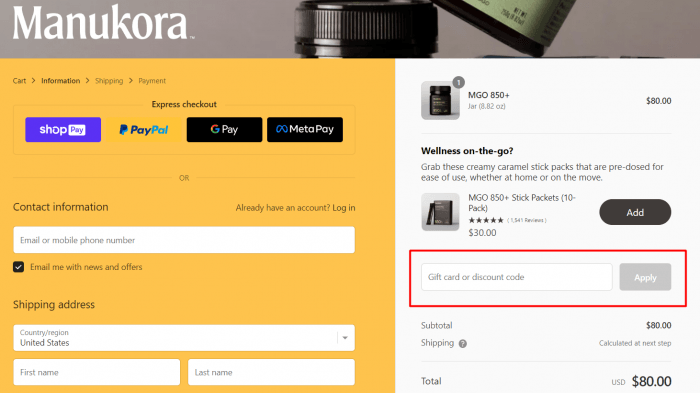Select the Shipping breadcrumb step
This screenshot has height=393, width=700.
[109, 81]
